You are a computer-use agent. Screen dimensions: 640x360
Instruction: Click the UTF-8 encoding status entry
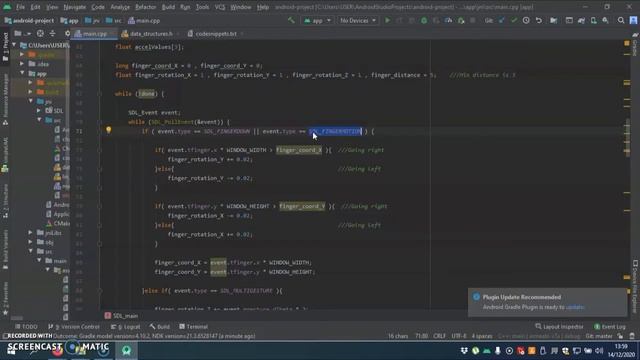coord(459,336)
